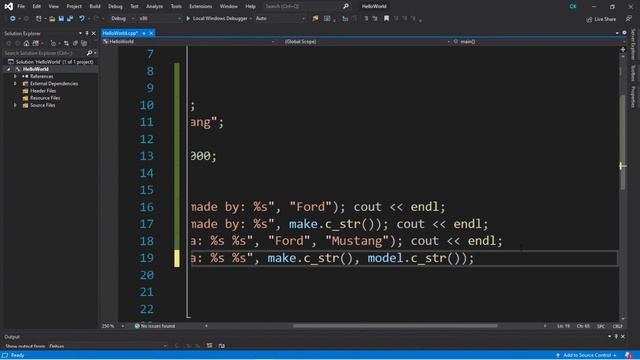640x360 pixels.
Task: Click the Server Explorer side tab
Action: tap(633, 44)
